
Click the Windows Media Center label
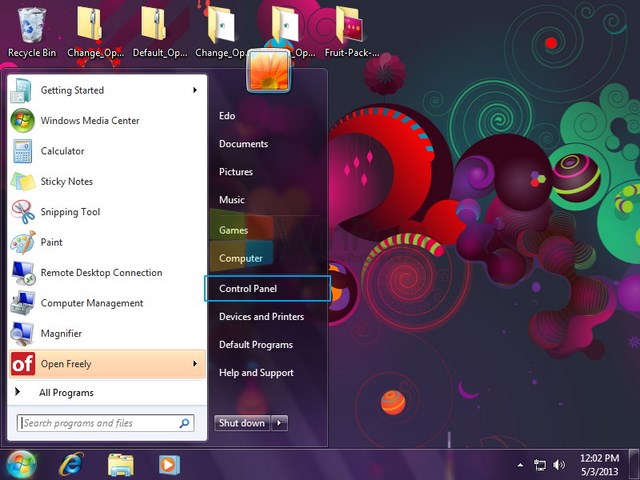[90, 121]
